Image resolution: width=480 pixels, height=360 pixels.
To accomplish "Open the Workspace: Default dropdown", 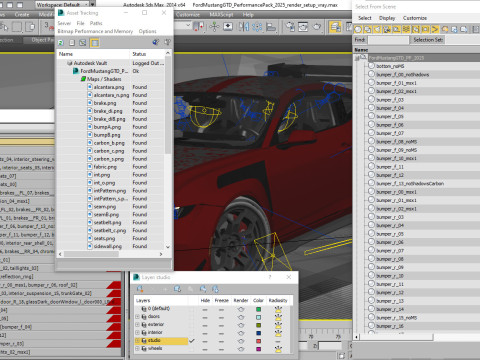I will click(62, 5).
